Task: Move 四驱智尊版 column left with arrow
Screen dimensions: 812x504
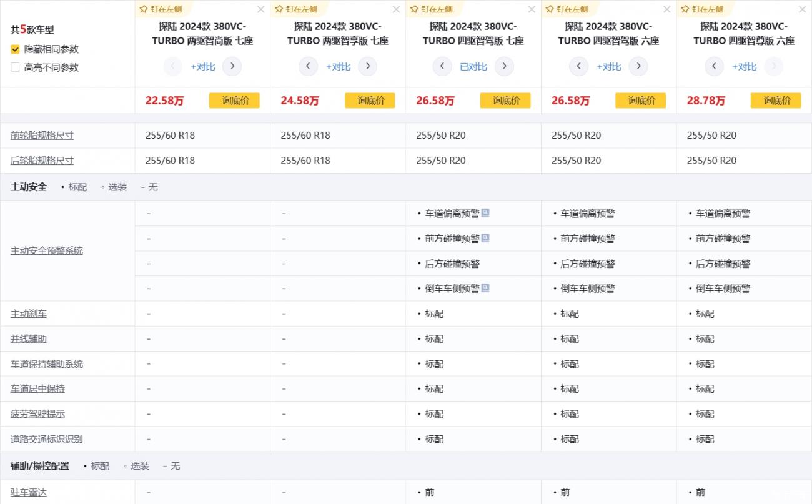Action: [714, 66]
